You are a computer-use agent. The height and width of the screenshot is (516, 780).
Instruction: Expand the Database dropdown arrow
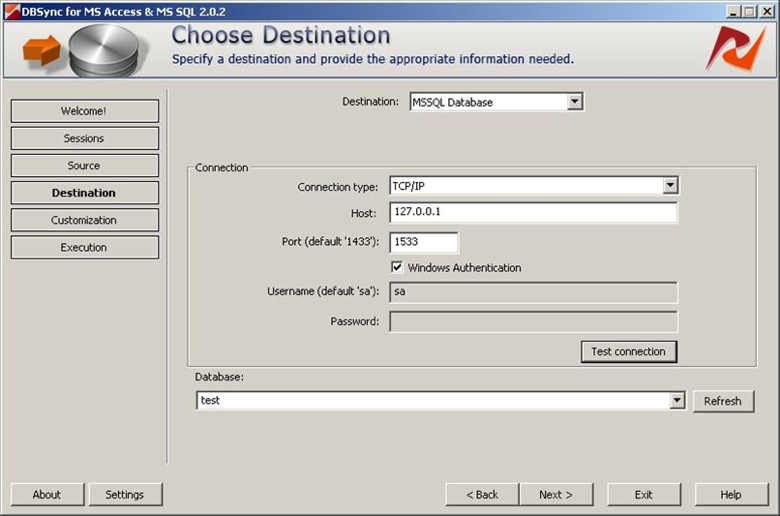(677, 400)
